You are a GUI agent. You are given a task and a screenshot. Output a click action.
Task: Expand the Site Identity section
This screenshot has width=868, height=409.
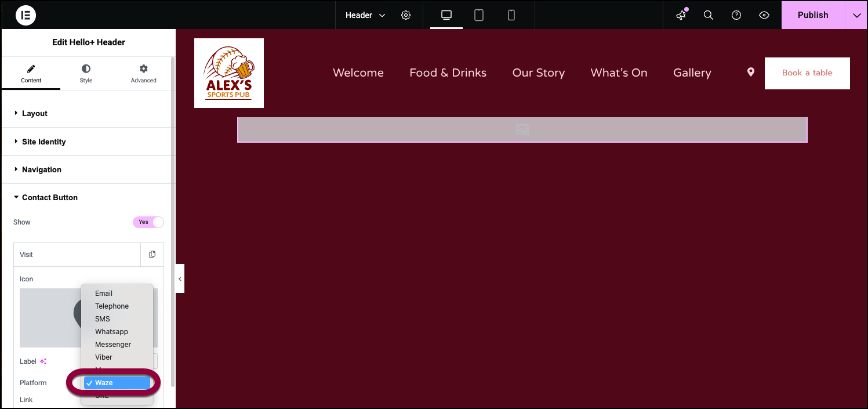43,142
